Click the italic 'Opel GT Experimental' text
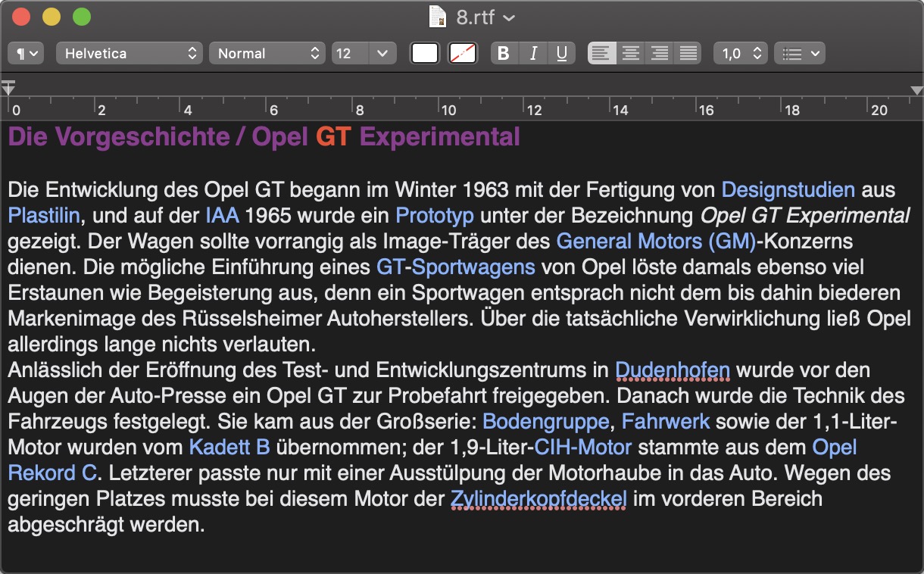The height and width of the screenshot is (574, 924). coord(805,215)
